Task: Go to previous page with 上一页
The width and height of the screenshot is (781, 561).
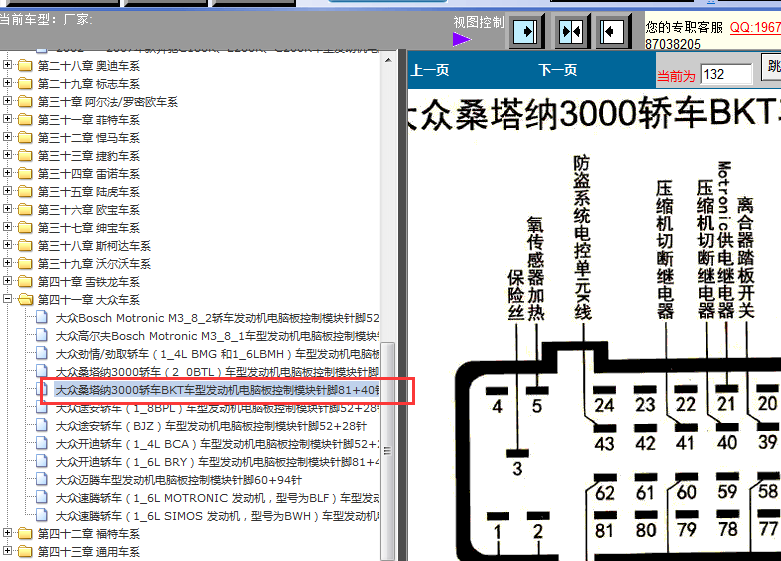Action: click(430, 70)
